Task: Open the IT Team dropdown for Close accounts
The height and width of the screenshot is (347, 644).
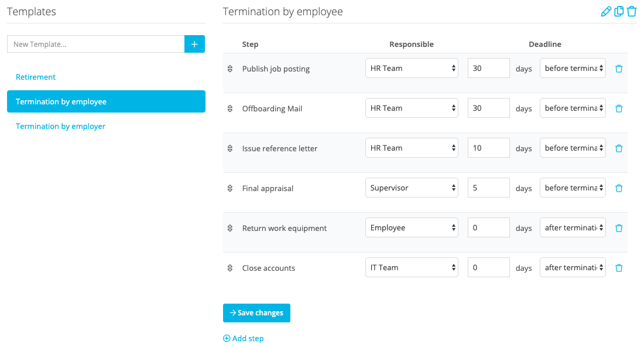Action: click(412, 267)
